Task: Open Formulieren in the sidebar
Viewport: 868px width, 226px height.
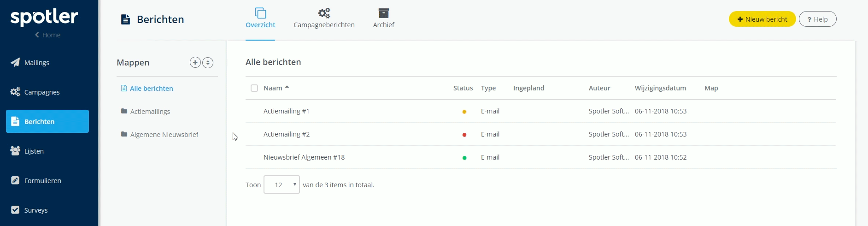Action: pos(36,181)
